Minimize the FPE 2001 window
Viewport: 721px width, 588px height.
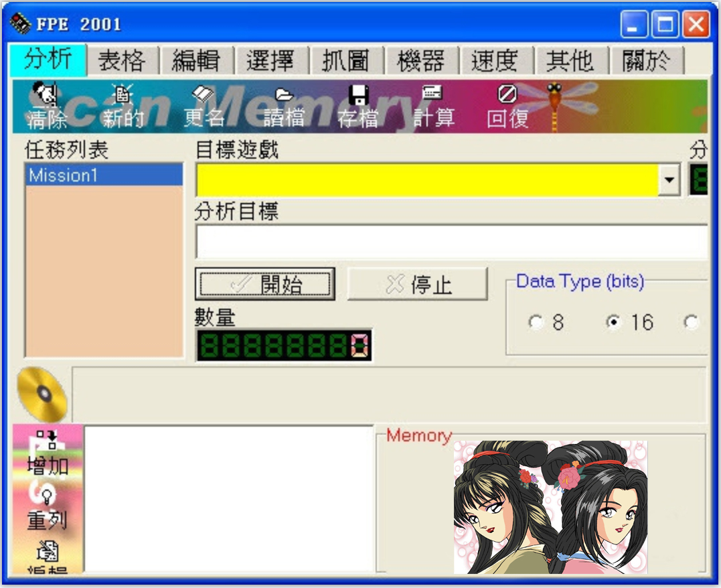pos(634,24)
